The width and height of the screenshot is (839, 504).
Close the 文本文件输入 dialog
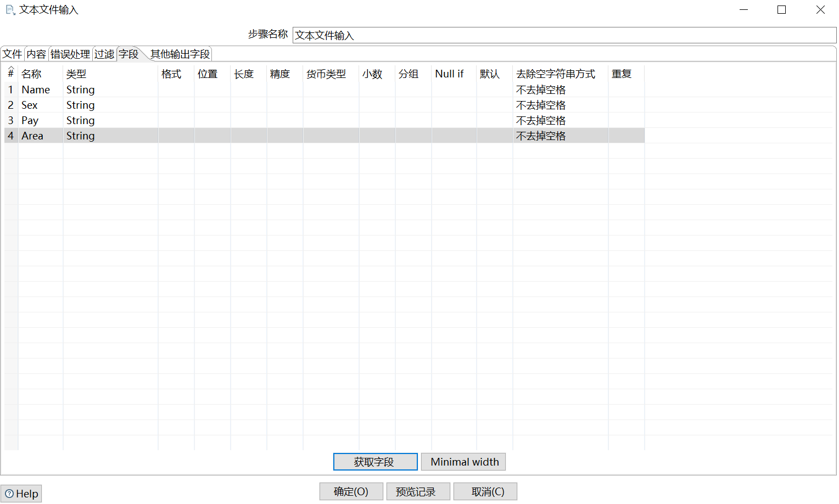coord(820,10)
